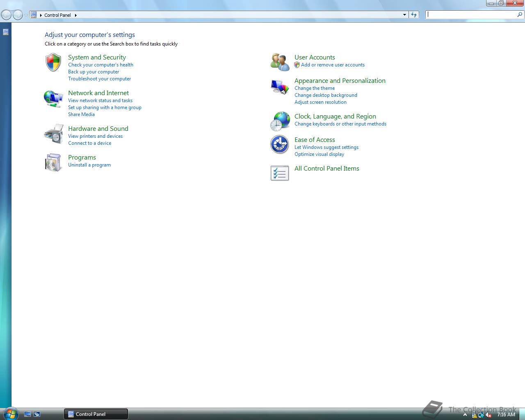The height and width of the screenshot is (420, 525).
Task: Open the System and Security shield icon
Action: 53,62
